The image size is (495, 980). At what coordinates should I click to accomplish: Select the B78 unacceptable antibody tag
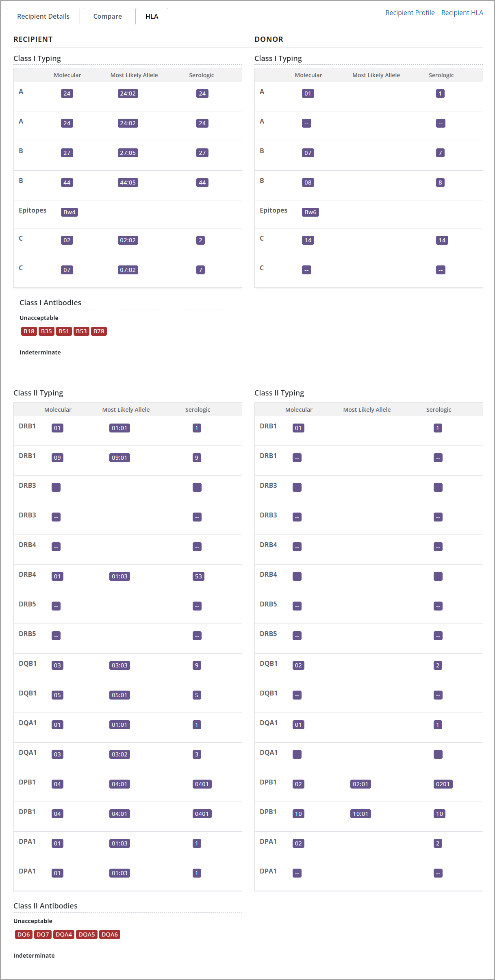99,331
